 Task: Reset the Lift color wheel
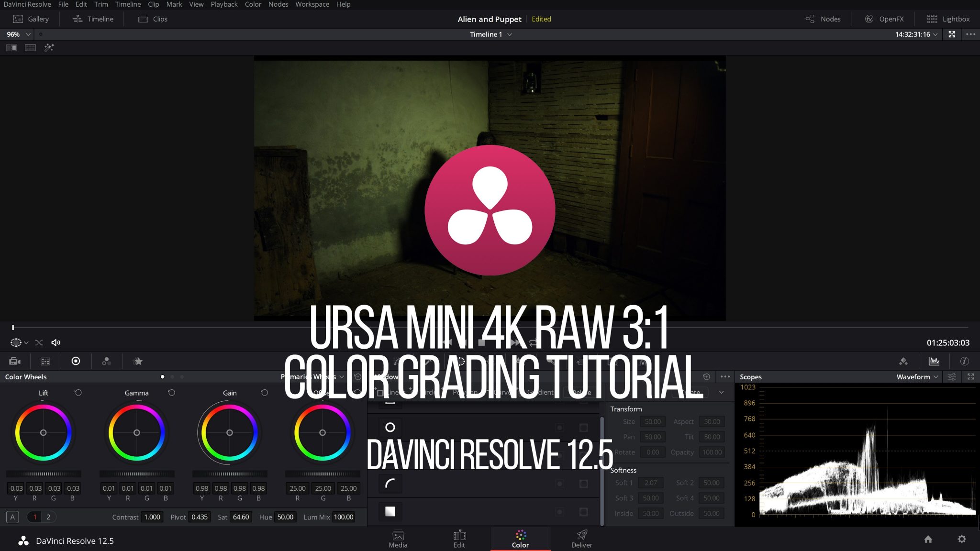coord(78,393)
